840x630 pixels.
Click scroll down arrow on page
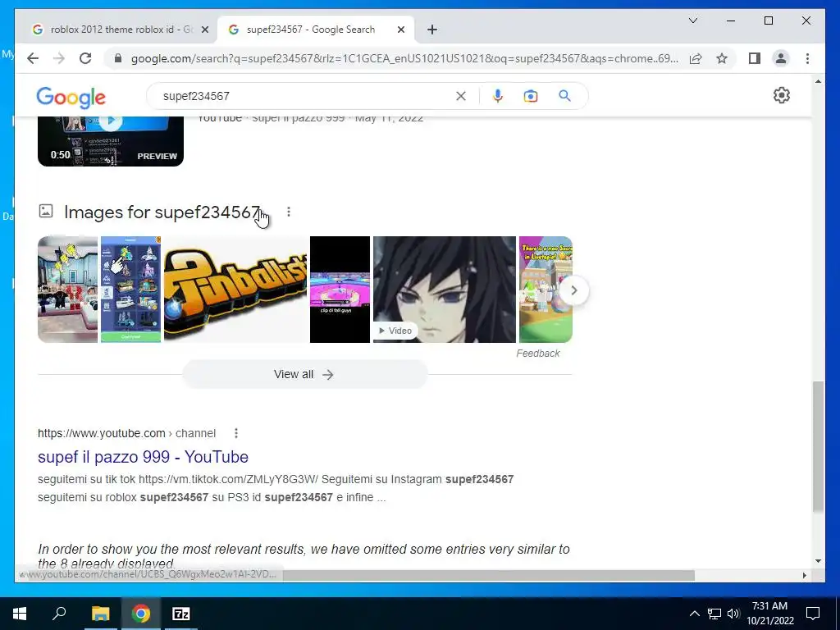point(818,561)
